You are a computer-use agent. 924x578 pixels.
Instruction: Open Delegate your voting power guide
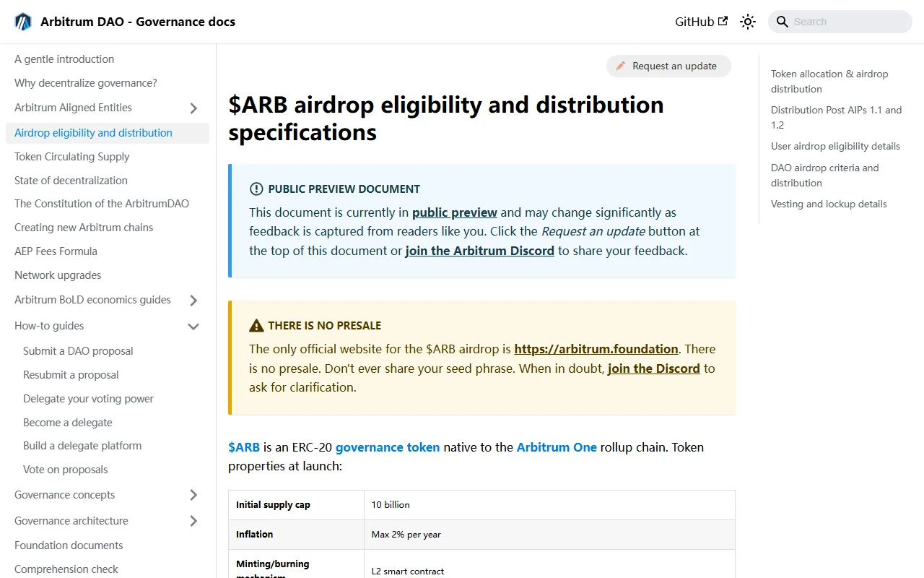(x=88, y=399)
